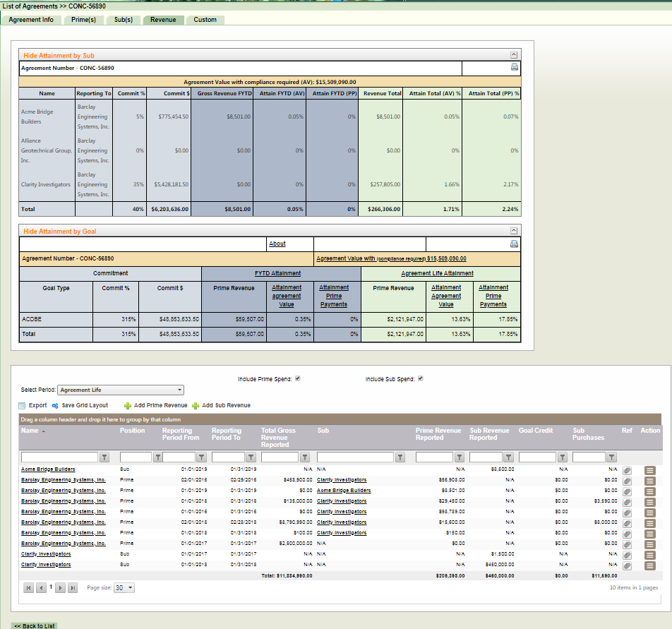Image resolution: width=672 pixels, height=629 pixels.
Task: Collapse the Attainment by Goal panel
Action: click(x=514, y=230)
